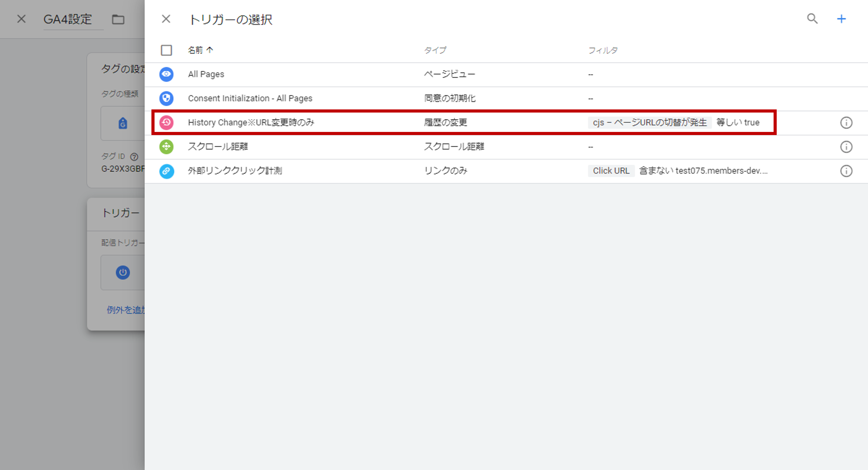Open info for スクロール距離 trigger
Image resolution: width=868 pixels, height=470 pixels.
coord(846,147)
